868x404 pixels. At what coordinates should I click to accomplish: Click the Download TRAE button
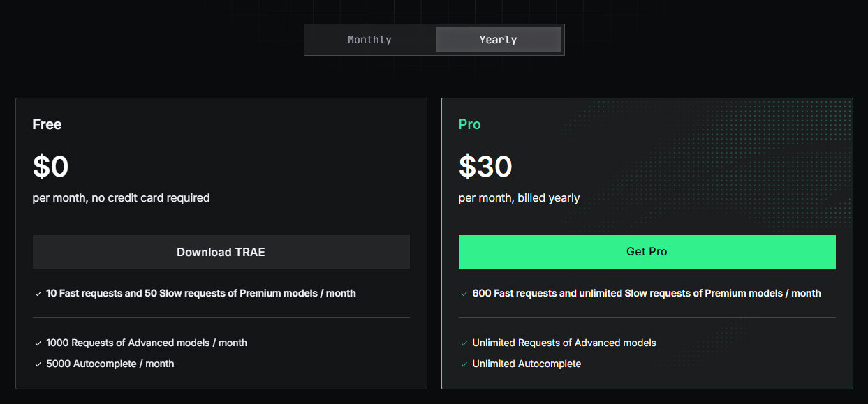(221, 252)
